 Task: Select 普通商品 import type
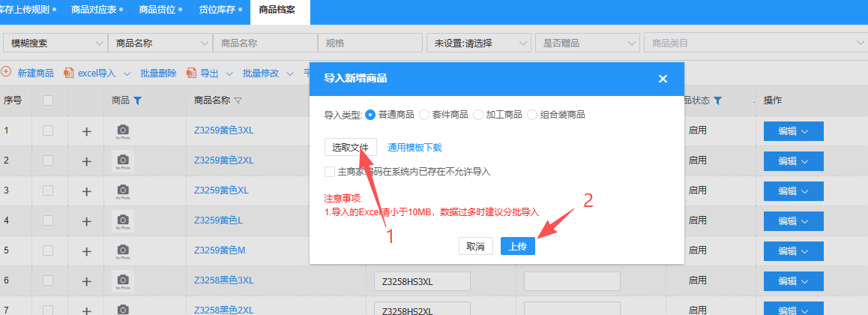(x=370, y=115)
